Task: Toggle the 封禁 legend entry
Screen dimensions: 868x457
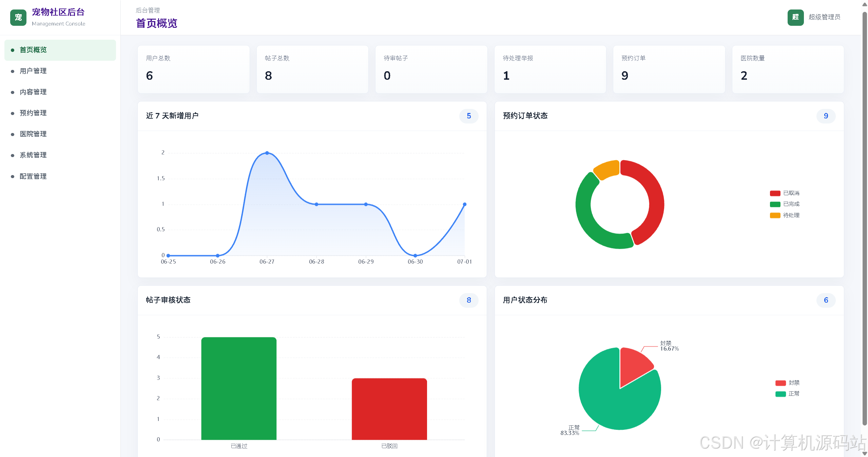Action: 787,383
